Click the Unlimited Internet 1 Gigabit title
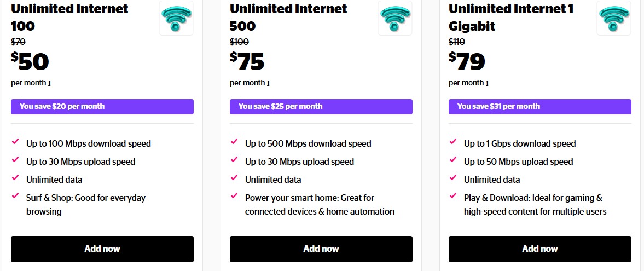The image size is (644, 271). [510, 17]
